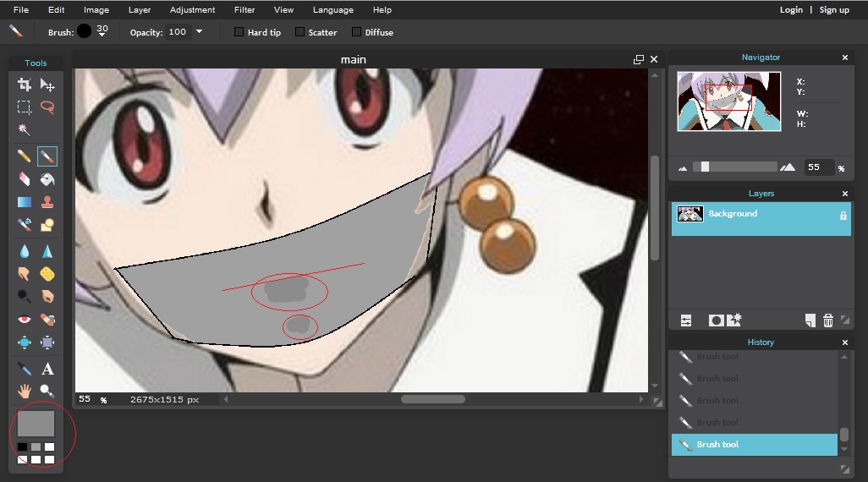Open the Layer menu

140,9
